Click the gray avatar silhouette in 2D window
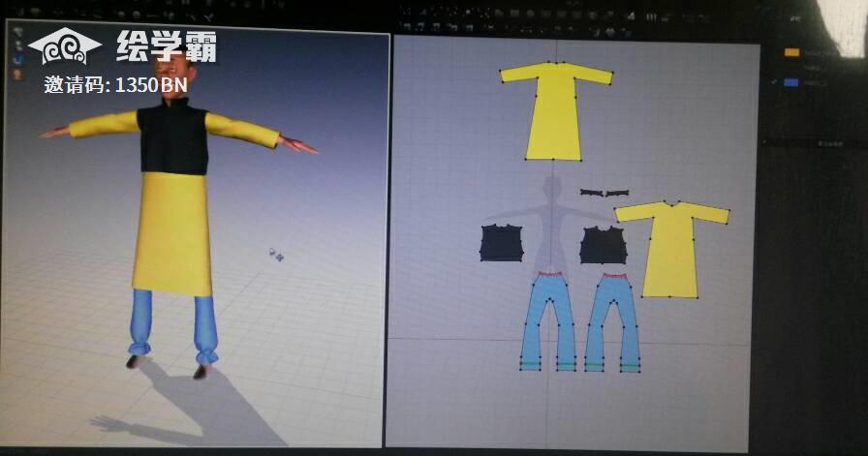868x456 pixels. [x=550, y=224]
